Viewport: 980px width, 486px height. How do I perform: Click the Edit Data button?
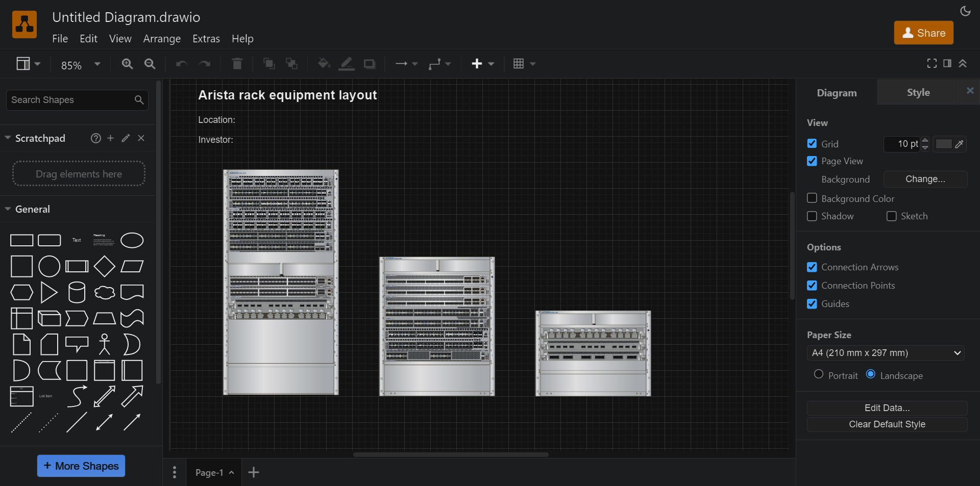pos(887,408)
